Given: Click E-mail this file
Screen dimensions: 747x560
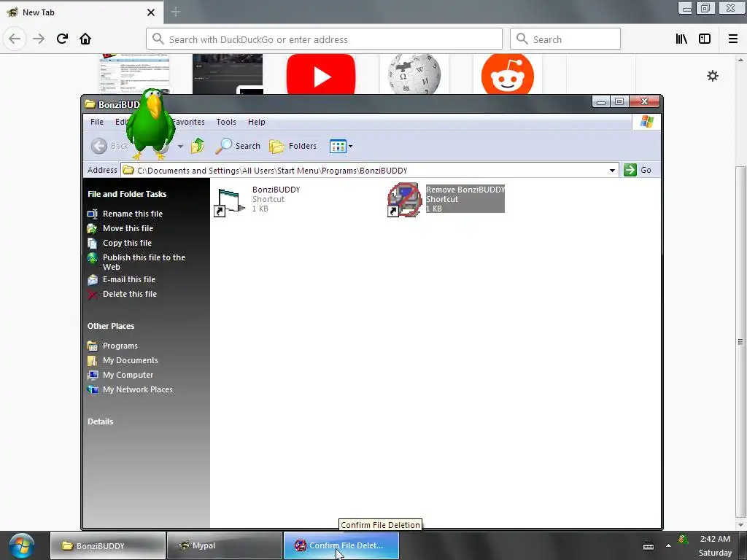Looking at the screenshot, I should click(129, 279).
